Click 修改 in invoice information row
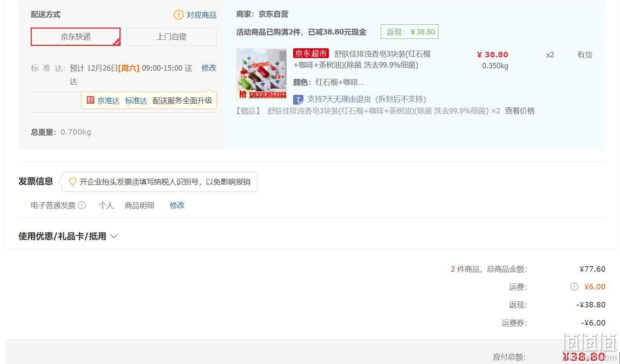620x364 pixels. click(177, 205)
